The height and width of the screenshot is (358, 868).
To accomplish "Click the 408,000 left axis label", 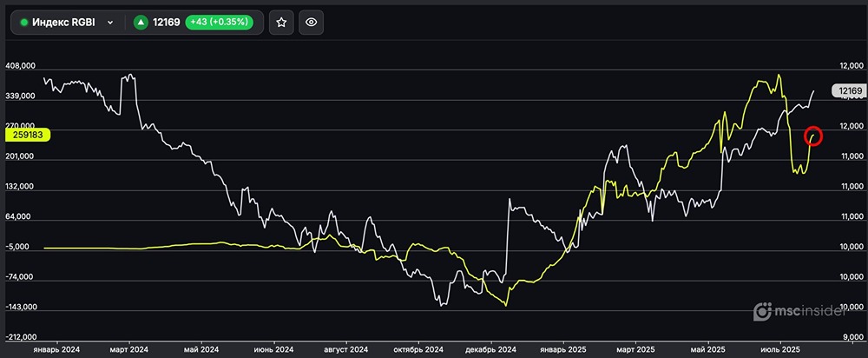I will (21, 65).
